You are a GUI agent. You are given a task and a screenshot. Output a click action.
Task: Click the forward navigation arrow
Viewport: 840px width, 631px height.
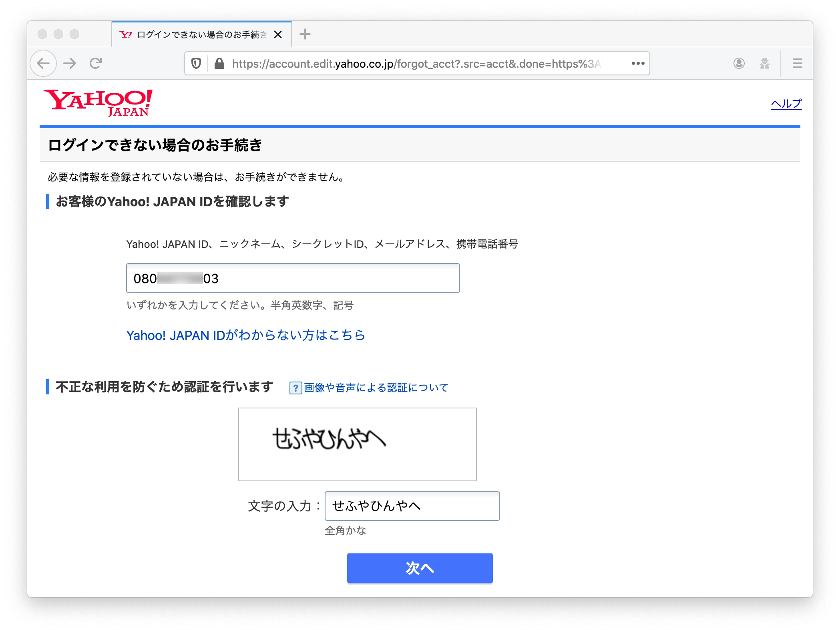coord(70,63)
